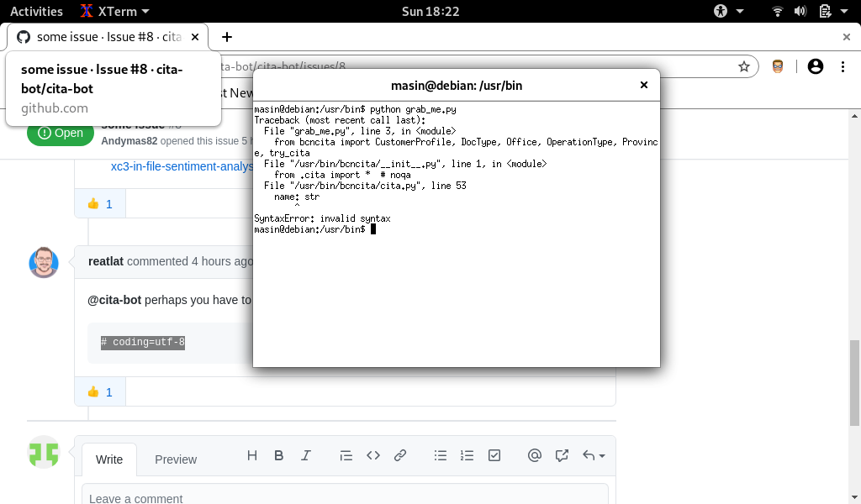Open the mention (@) icon in the toolbar

click(x=535, y=455)
